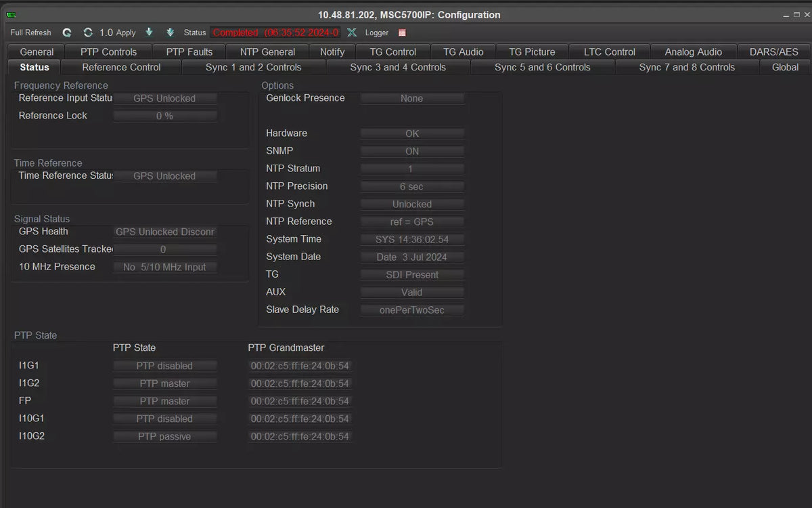
Task: Click the Genlock Presence value field
Action: click(x=411, y=99)
